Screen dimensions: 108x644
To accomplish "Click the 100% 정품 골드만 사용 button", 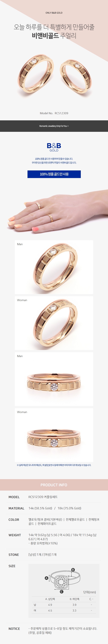I will (x=54, y=174).
